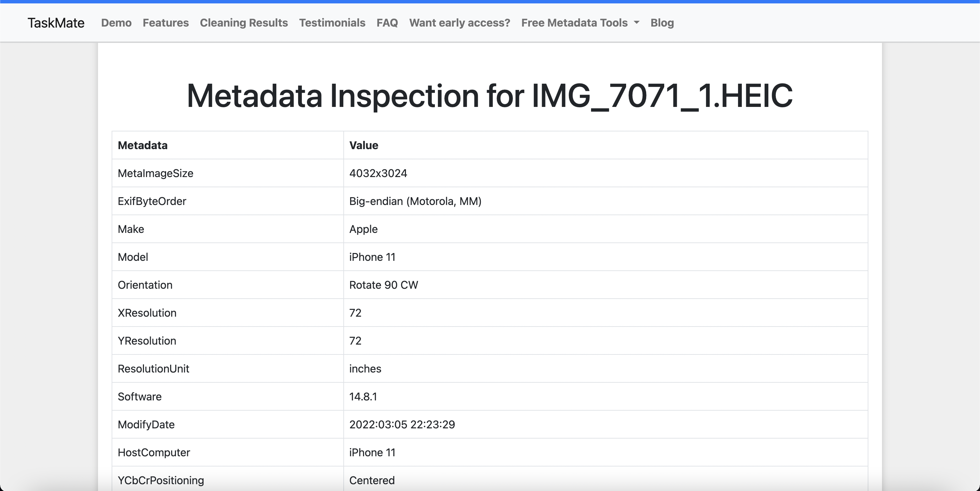The width and height of the screenshot is (980, 491).
Task: Select 'iPhone 11' in Model row
Action: tap(373, 257)
